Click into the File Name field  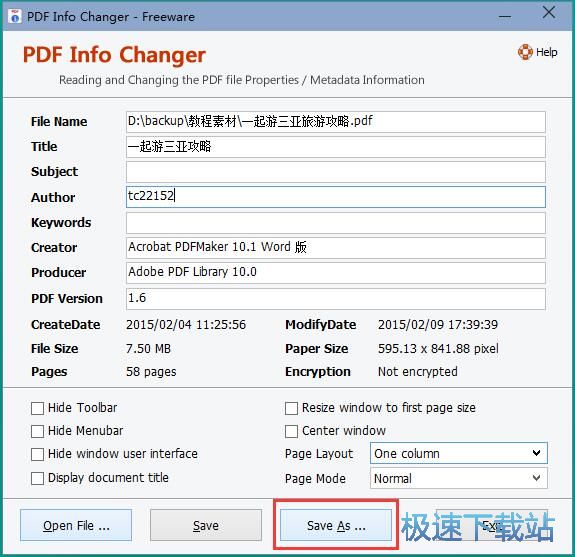coord(336,122)
